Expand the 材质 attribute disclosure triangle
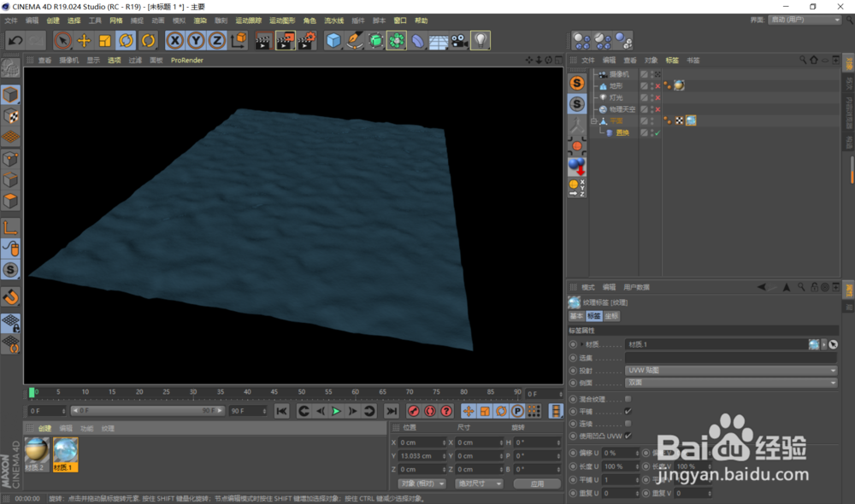The image size is (855, 504). click(x=581, y=344)
